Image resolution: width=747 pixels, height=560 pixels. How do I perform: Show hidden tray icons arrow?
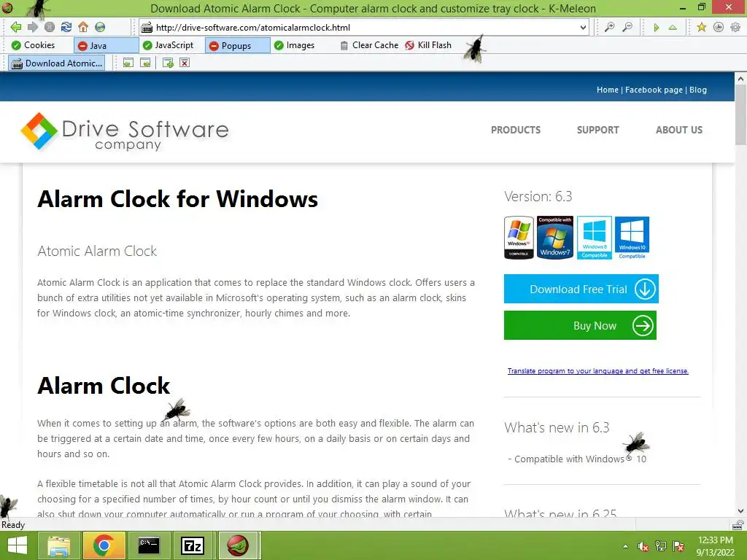[x=625, y=546]
